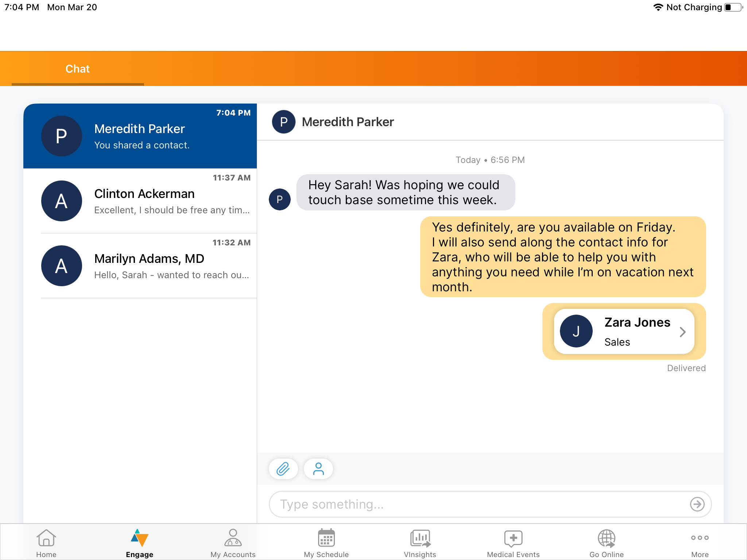Open My Schedule calendar icon
This screenshot has height=560, width=747.
326,543
